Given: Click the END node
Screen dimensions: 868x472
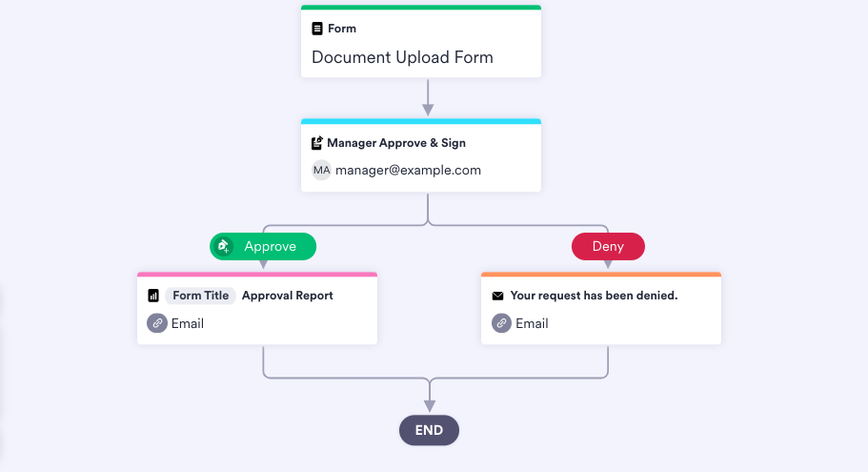Looking at the screenshot, I should (429, 430).
